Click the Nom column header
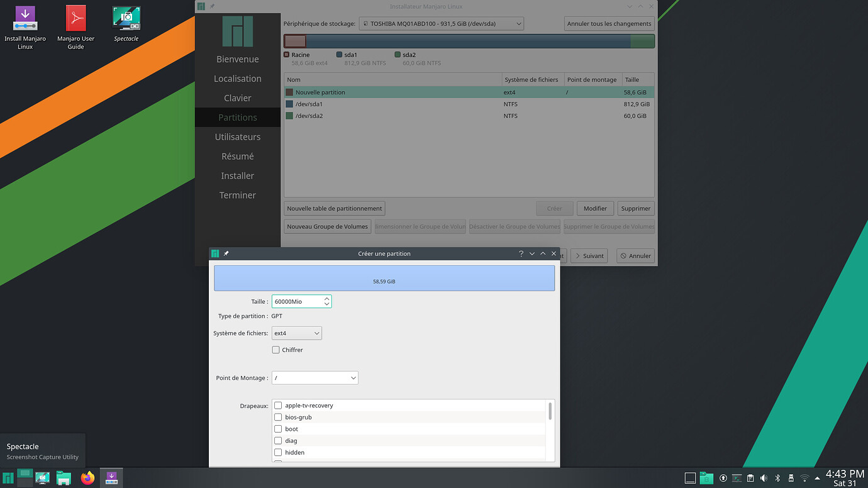The width and height of the screenshot is (868, 488). click(393, 80)
